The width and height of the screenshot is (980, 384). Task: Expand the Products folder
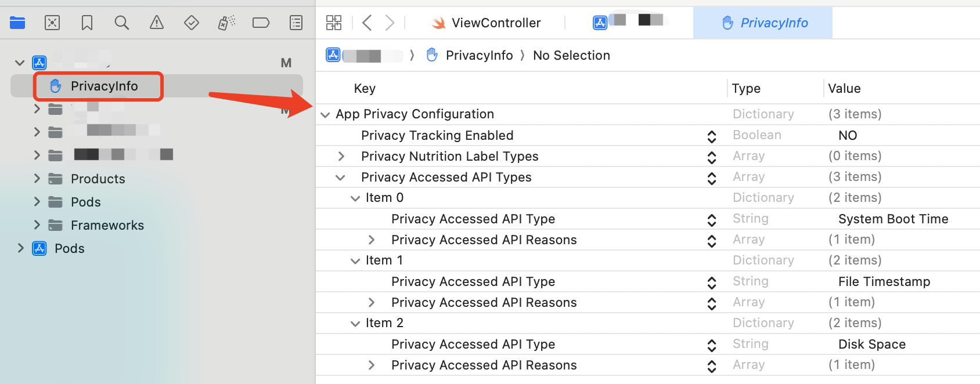[x=37, y=179]
